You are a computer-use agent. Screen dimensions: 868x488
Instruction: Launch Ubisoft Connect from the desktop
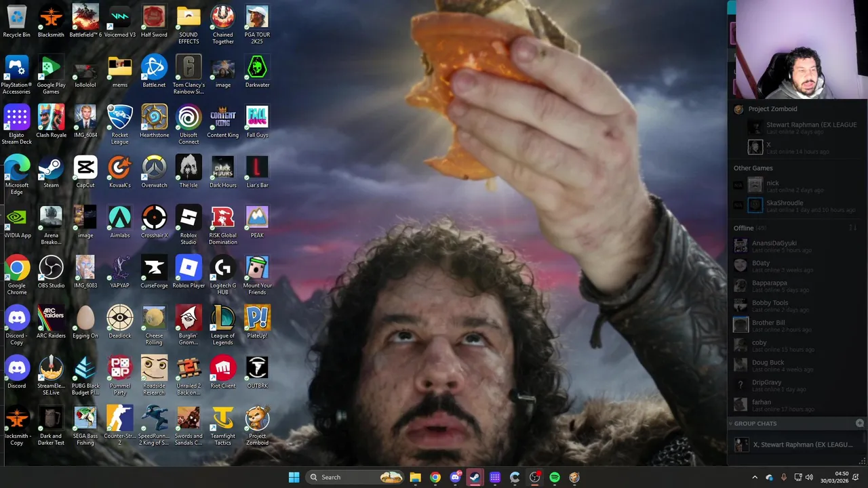[x=189, y=125]
